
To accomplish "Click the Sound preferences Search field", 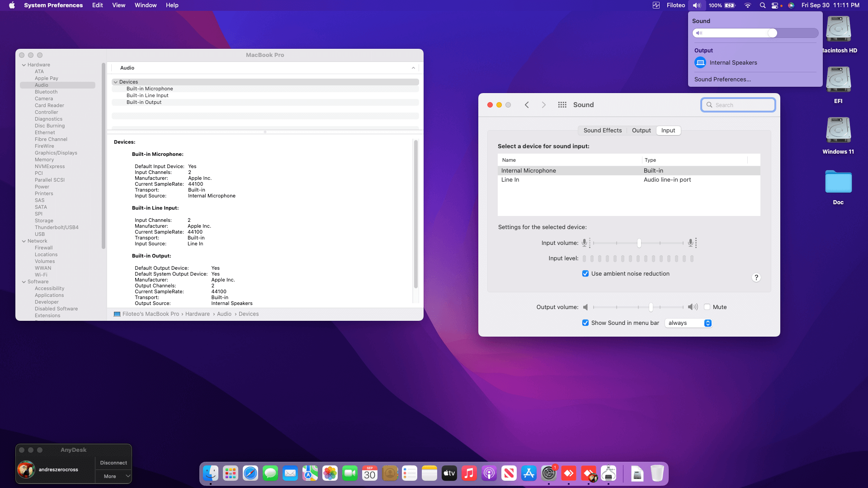I will pyautogui.click(x=738, y=105).
